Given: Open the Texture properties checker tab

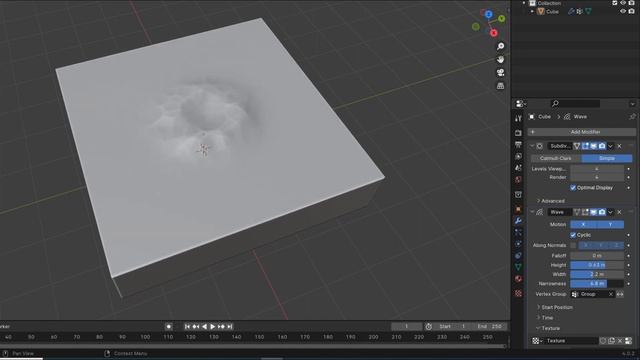Looking at the screenshot, I should click(518, 293).
